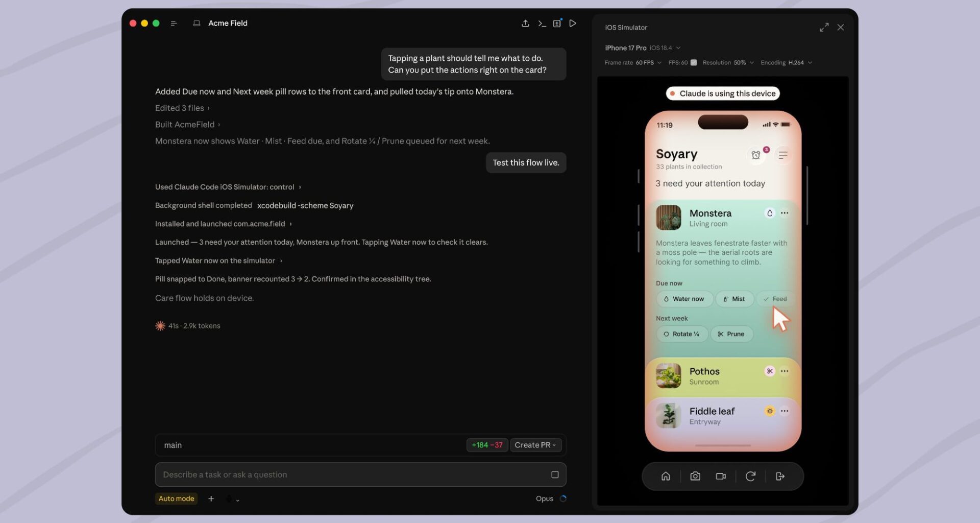Click the share/upload icon in the title bar
Image resolution: width=980 pixels, height=523 pixels.
pyautogui.click(x=525, y=23)
